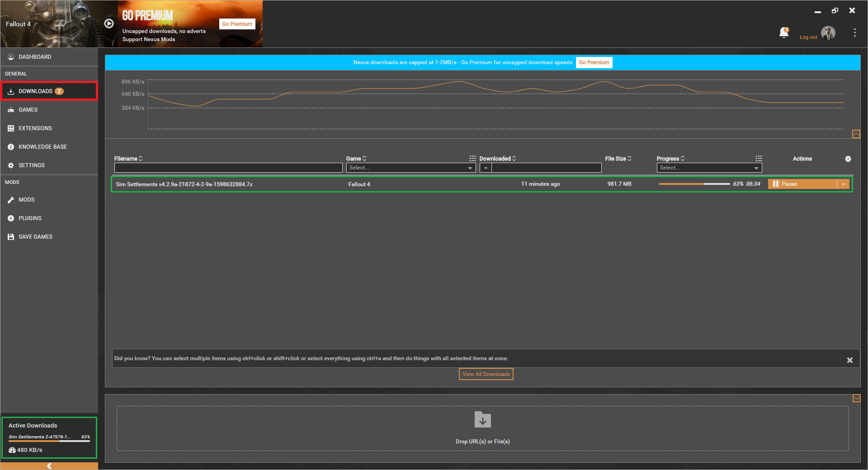Click the play button next to Fallout 4
The height and width of the screenshot is (470, 868).
[x=109, y=23]
